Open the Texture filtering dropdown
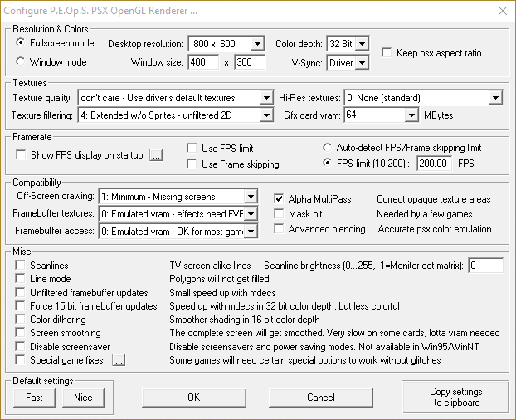This screenshot has height=420, width=516. pos(175,115)
